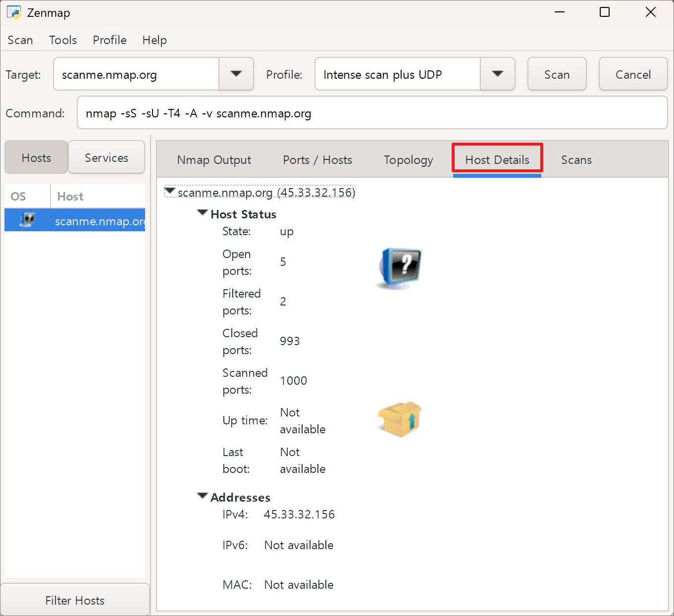The image size is (674, 616).
Task: Click the 'Host Status' heading text
Action: pyautogui.click(x=243, y=214)
